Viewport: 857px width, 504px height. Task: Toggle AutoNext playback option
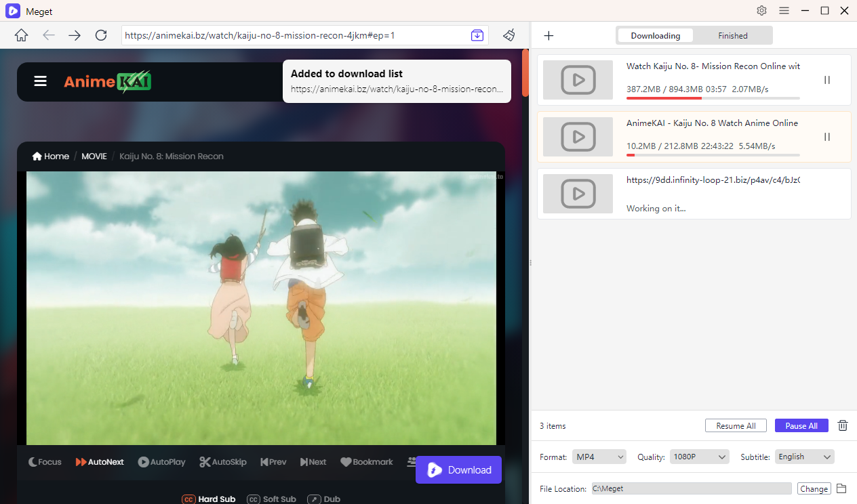point(100,462)
